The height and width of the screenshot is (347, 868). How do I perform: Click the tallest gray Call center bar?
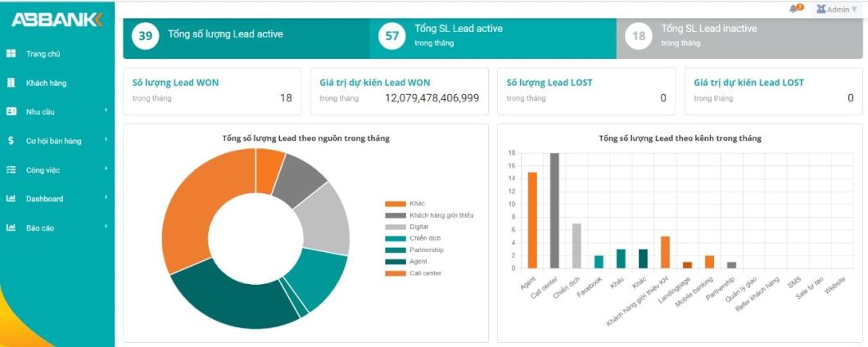point(554,210)
